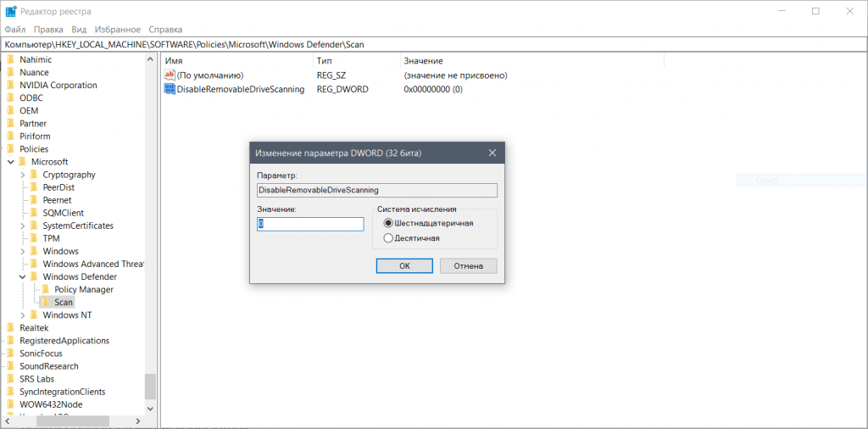Open the Справка menu
The height and width of the screenshot is (429, 868).
(x=165, y=30)
